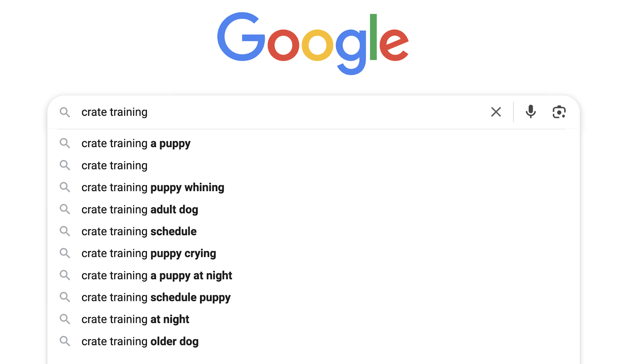The image size is (635, 364).
Task: Click the magnifier beside 'crate training schedule'
Action: tap(65, 231)
